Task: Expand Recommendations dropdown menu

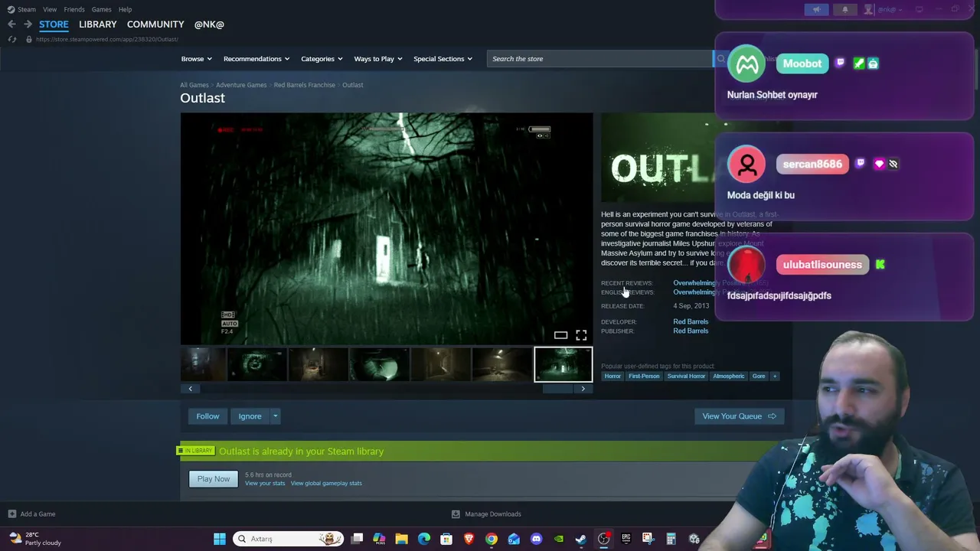Action: click(256, 59)
